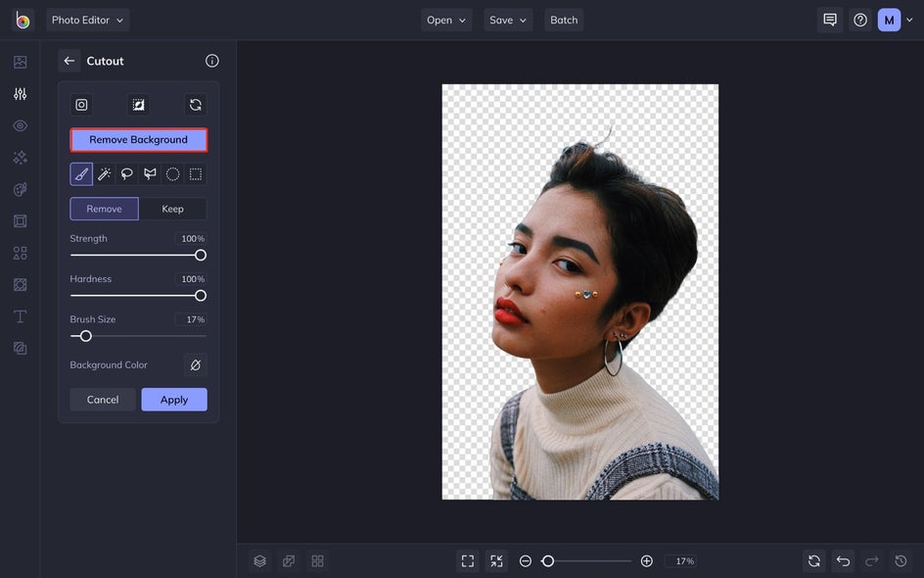Select the Polygon lasso tool
Screen dimensions: 924x578
[150, 174]
